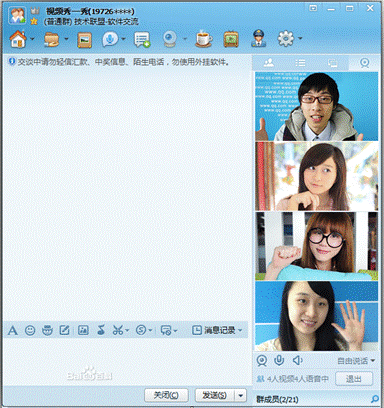Click the send picture icon

83,330
